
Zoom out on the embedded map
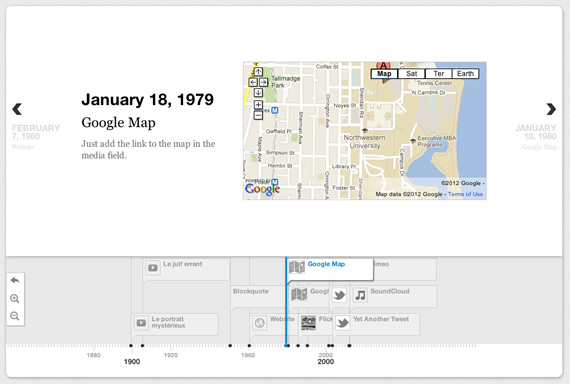coord(258,116)
